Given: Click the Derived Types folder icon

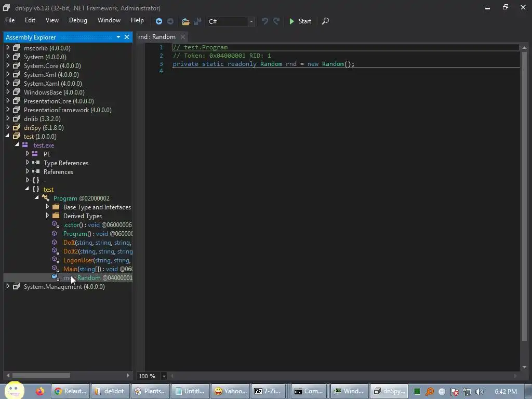Looking at the screenshot, I should pos(56,216).
